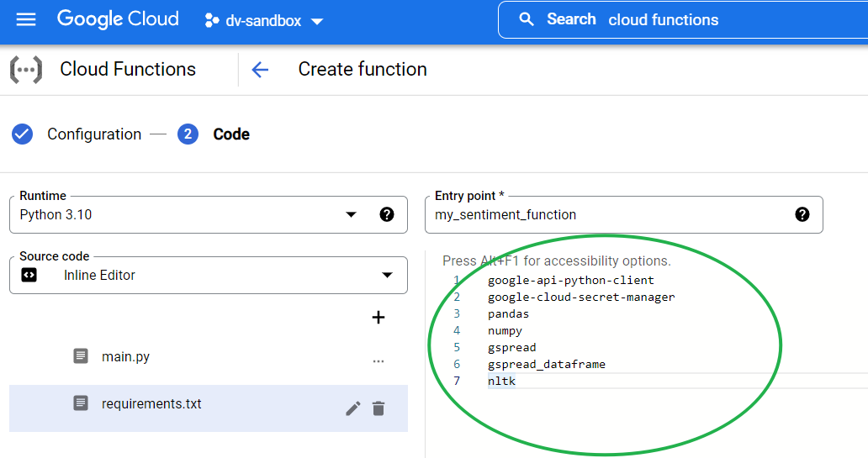Open help for Runtime field
The width and height of the screenshot is (868, 458).
(387, 215)
